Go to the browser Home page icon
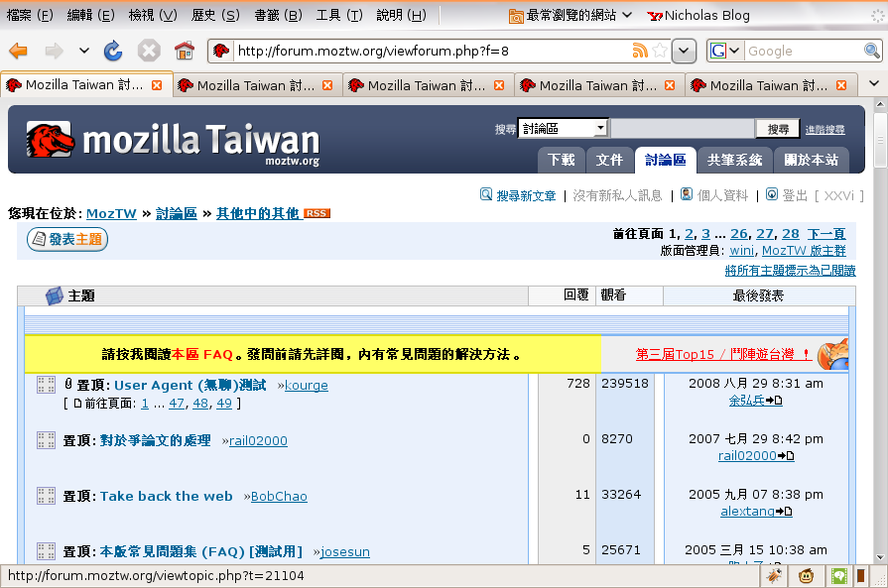Screen dimensions: 888x588 click(184, 51)
